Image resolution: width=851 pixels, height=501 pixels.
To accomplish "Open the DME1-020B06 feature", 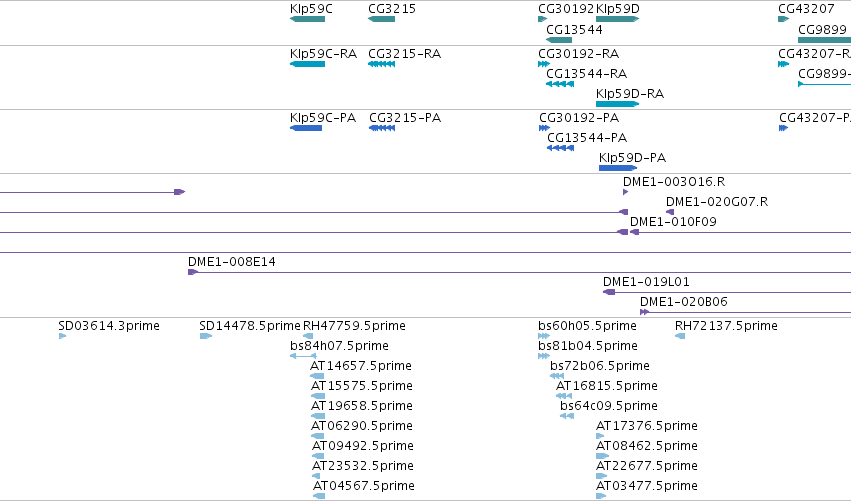I will pyautogui.click(x=745, y=312).
